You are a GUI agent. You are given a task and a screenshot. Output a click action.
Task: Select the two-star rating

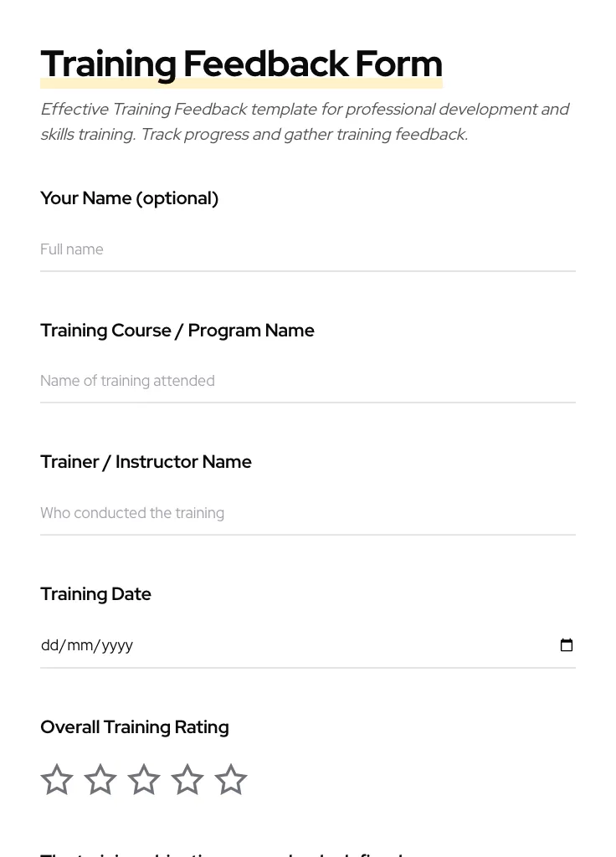[100, 779]
